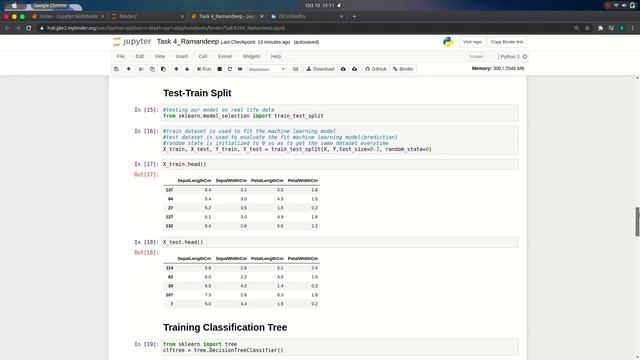Click the Python logo icon
Viewport: 640px width, 360px height.
click(x=448, y=42)
